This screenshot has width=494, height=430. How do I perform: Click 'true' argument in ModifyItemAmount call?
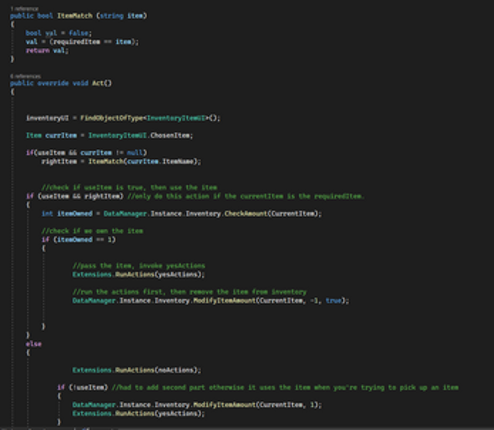pos(334,300)
